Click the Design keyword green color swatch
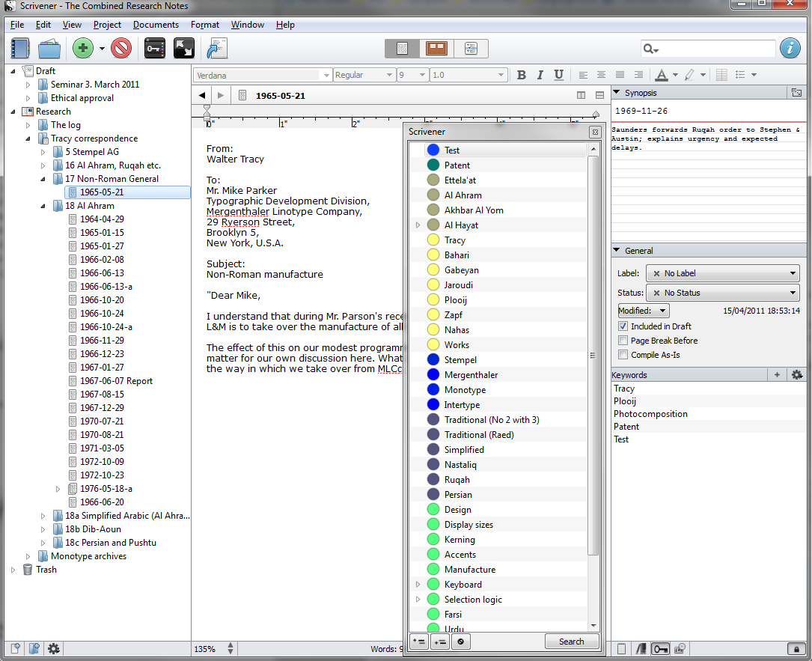The image size is (812, 661). [x=433, y=510]
